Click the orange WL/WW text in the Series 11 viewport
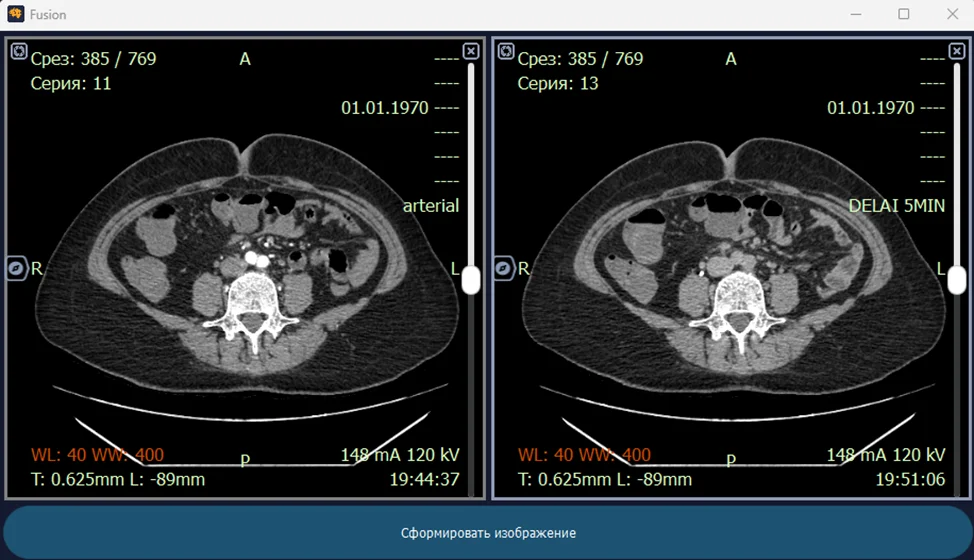This screenshot has width=974, height=560. (97, 455)
